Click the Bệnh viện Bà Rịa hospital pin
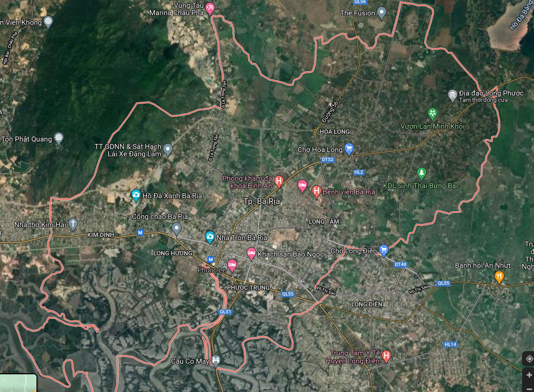 tap(317, 191)
